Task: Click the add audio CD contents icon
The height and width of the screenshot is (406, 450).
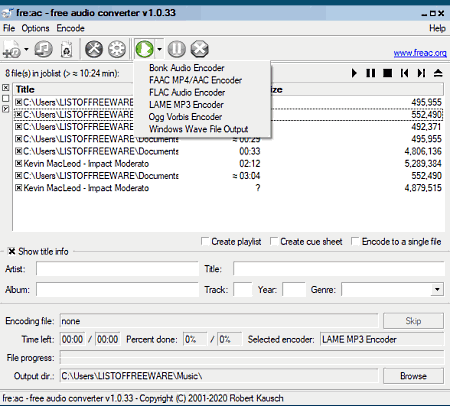Action: click(43, 49)
